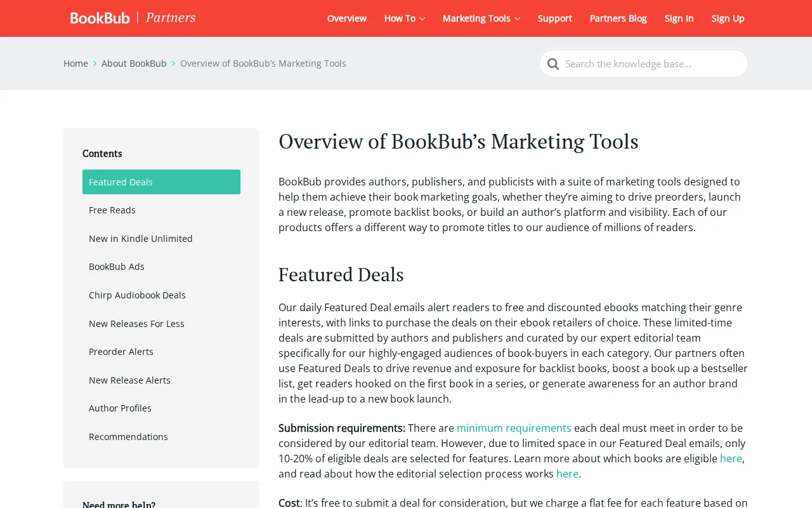Click the search magnifier icon
The height and width of the screenshot is (508, 812).
pyautogui.click(x=553, y=63)
